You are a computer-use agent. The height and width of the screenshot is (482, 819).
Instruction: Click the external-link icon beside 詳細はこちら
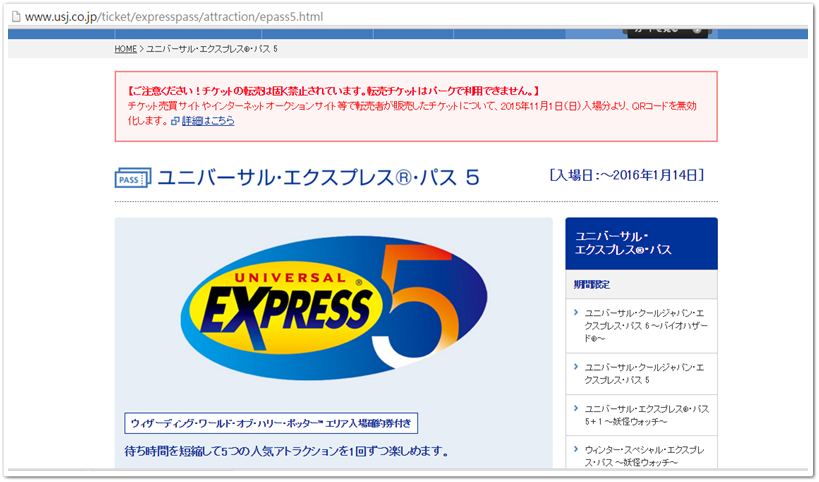[x=176, y=121]
